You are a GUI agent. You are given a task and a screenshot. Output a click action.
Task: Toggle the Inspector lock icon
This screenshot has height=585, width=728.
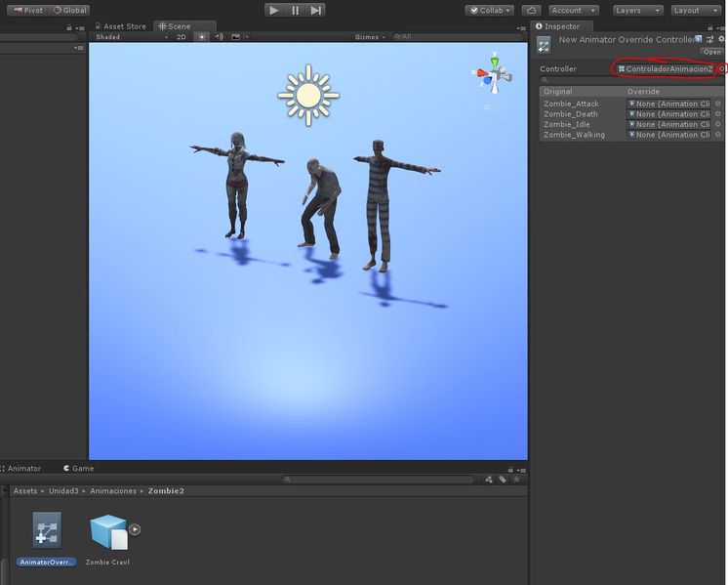(709, 28)
